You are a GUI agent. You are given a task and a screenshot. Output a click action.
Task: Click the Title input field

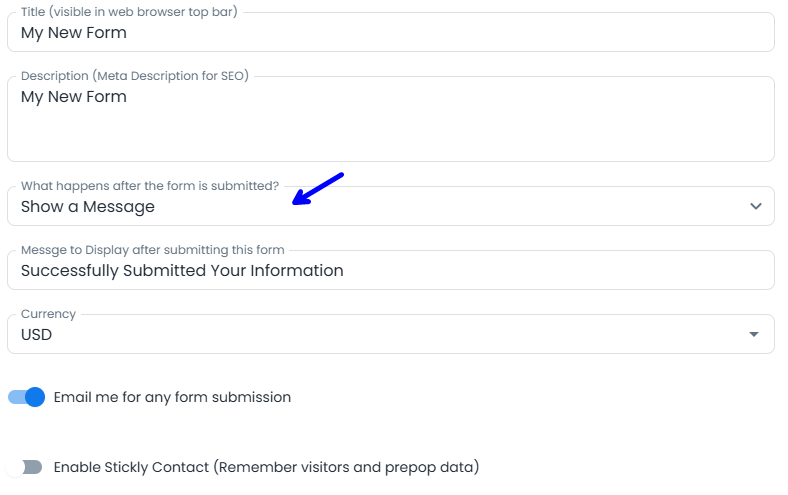tap(390, 33)
